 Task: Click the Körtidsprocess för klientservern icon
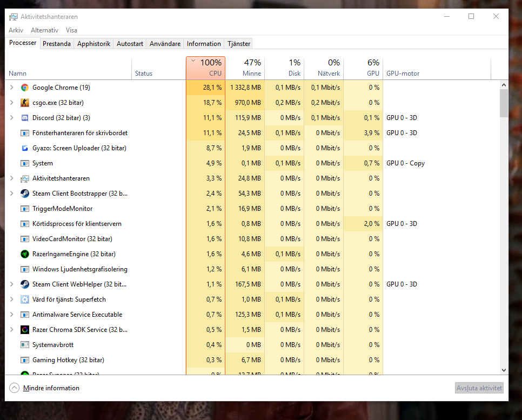tap(25, 224)
